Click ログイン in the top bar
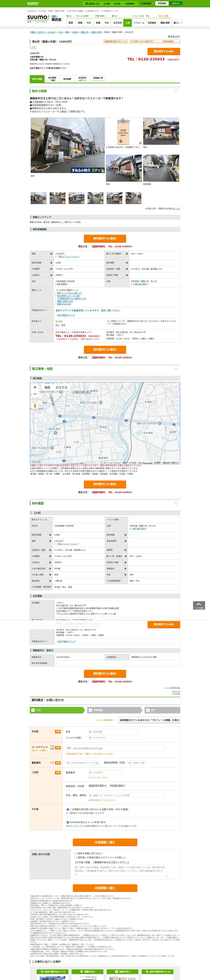210x980 pixels. click(176, 3)
